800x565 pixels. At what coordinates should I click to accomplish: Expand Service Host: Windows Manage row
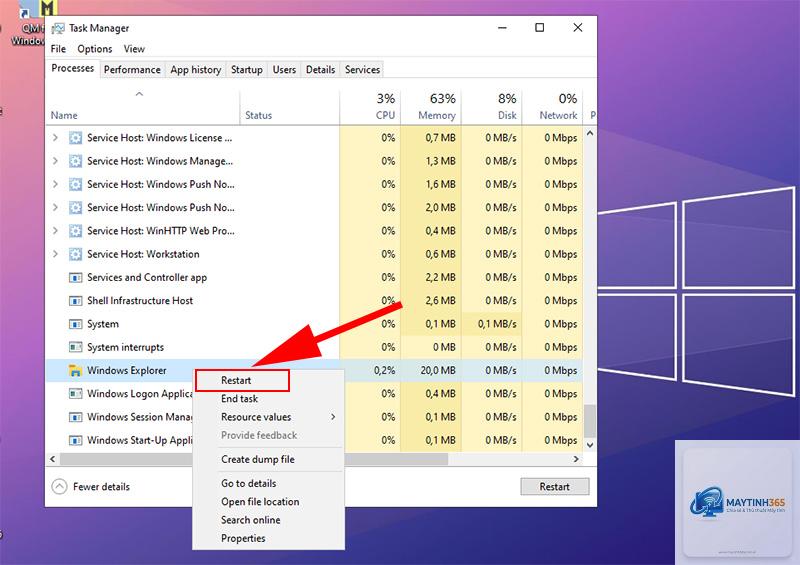point(55,161)
